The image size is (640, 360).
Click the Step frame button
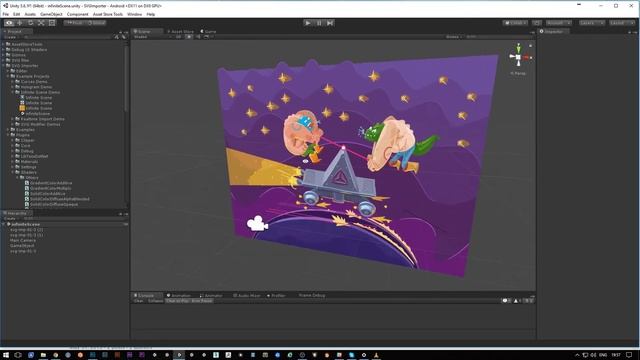[x=330, y=23]
